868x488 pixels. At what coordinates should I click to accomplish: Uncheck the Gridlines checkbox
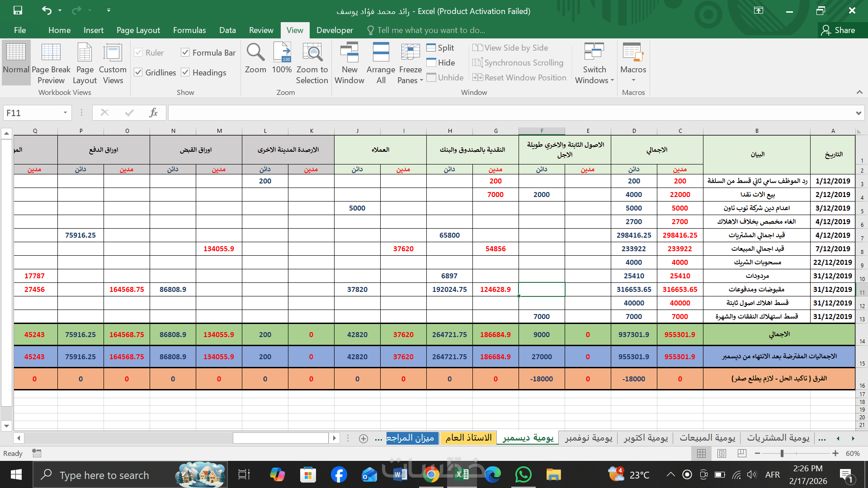138,72
